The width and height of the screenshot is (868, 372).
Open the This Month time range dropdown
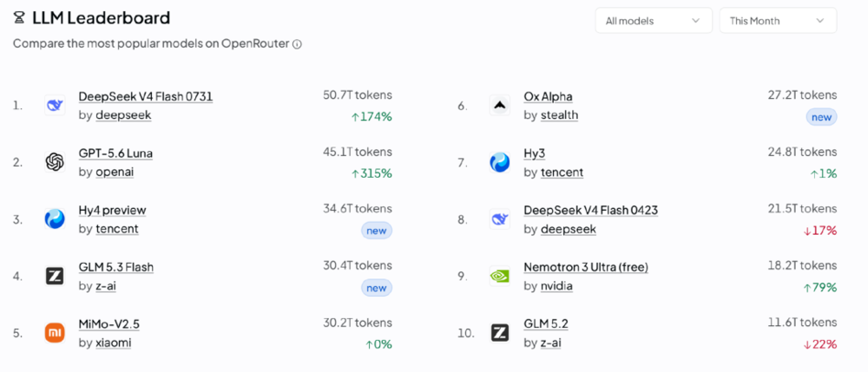778,21
